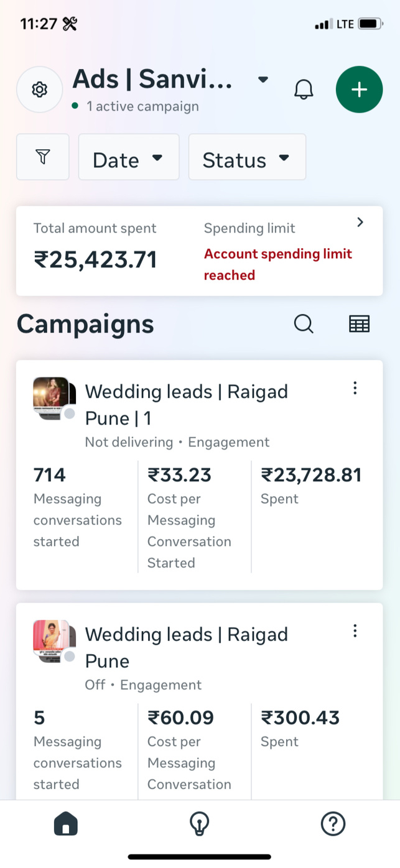Open ad account switcher dropdown arrow
Image resolution: width=400 pixels, height=868 pixels.
[x=263, y=80]
